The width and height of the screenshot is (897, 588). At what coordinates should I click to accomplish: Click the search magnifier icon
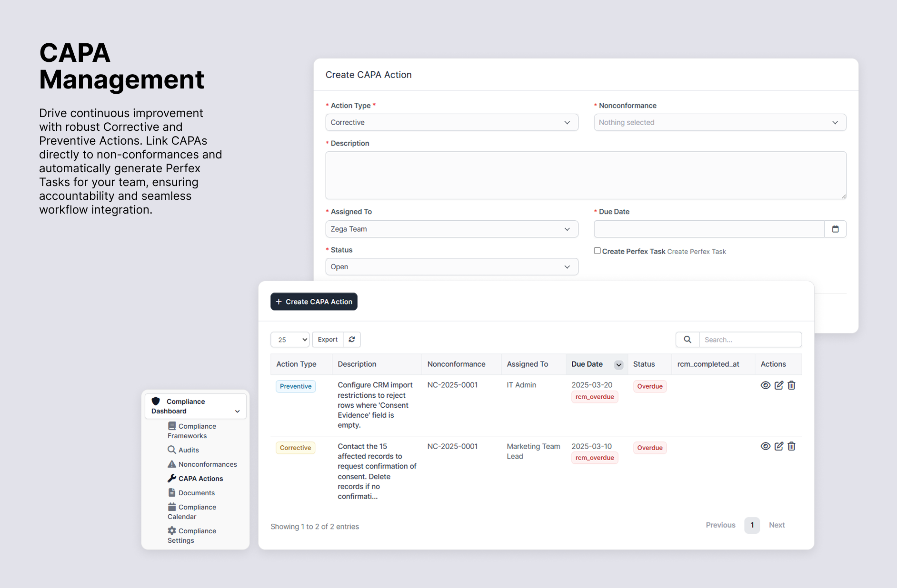coord(688,340)
